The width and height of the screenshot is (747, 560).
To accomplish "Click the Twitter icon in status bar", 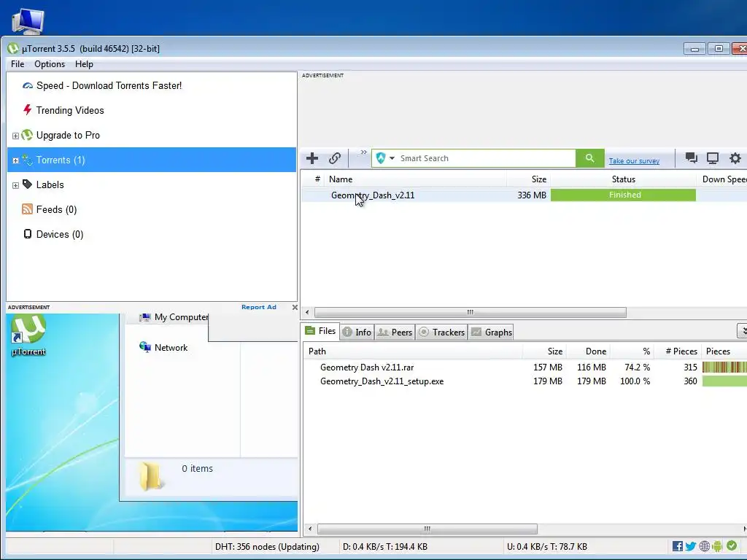I will (691, 546).
